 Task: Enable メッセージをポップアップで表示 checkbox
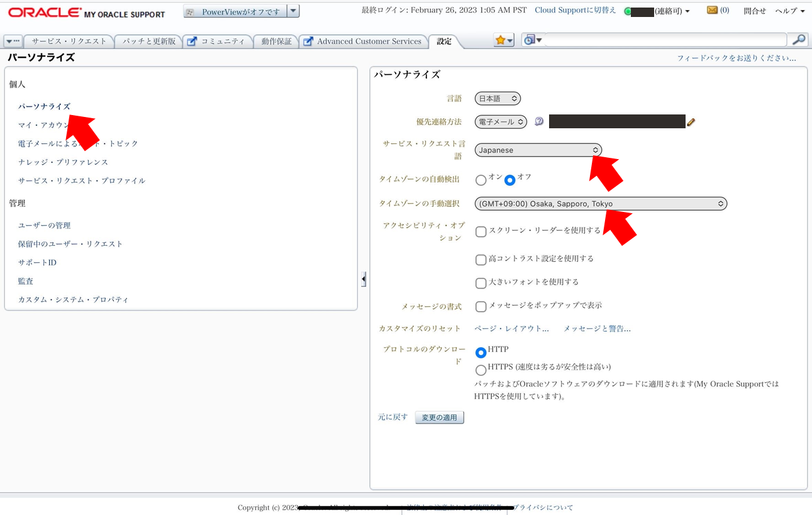pos(481,307)
